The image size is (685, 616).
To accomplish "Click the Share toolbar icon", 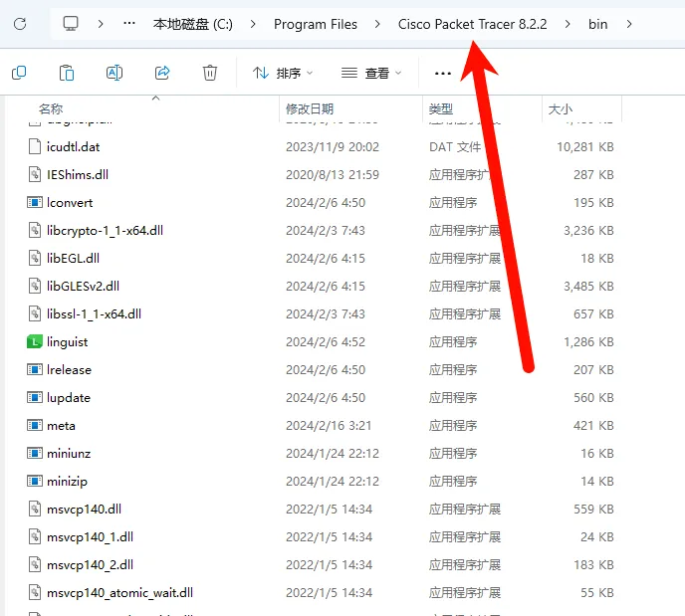I will pos(162,73).
